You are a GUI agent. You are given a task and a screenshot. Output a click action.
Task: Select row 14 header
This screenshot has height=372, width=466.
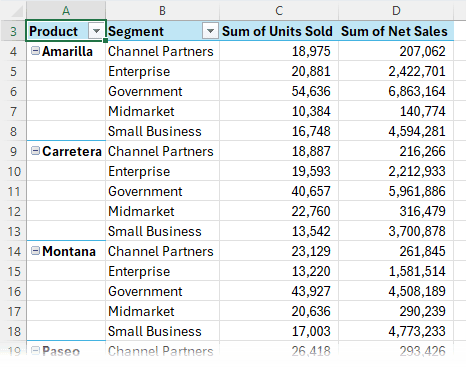pyautogui.click(x=13, y=251)
